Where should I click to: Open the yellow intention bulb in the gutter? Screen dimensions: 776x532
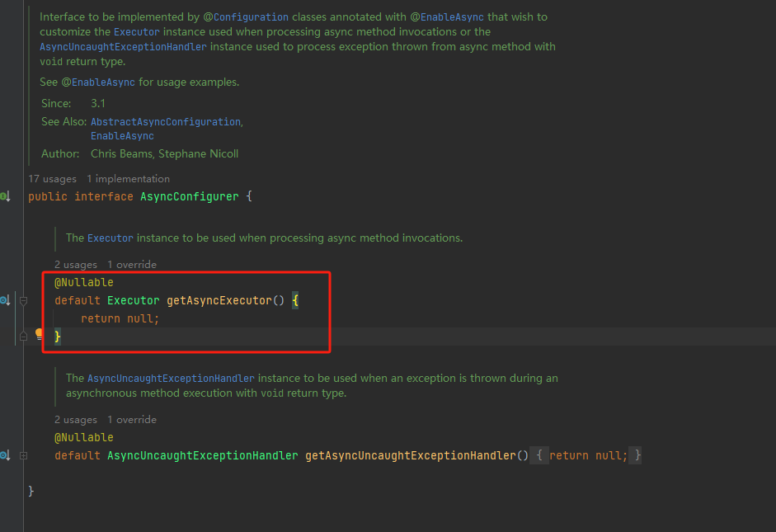pos(39,336)
